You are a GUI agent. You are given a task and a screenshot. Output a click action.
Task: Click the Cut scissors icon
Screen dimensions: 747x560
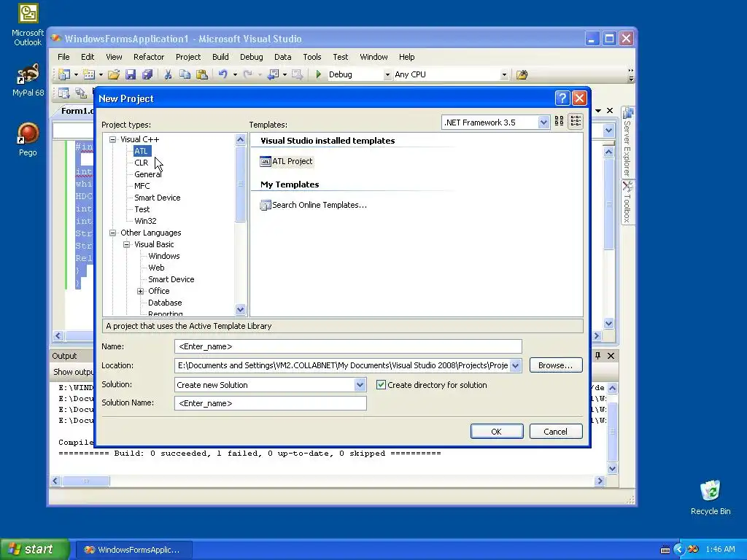pos(168,74)
